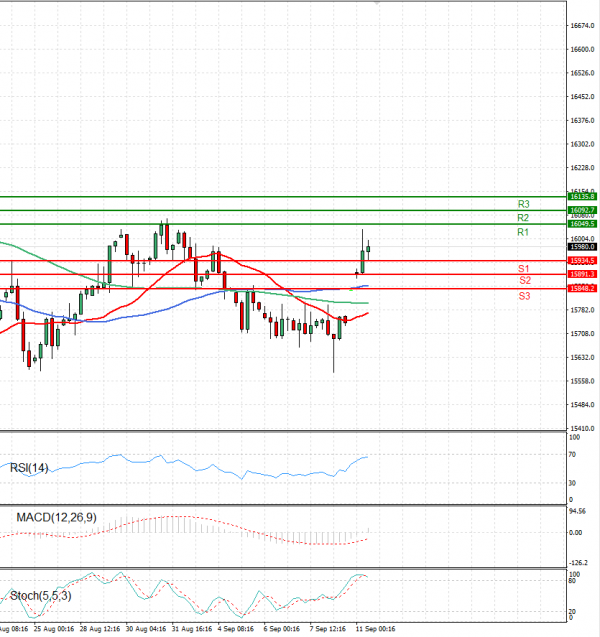Select the 16049.5 green price tag

pos(583,224)
